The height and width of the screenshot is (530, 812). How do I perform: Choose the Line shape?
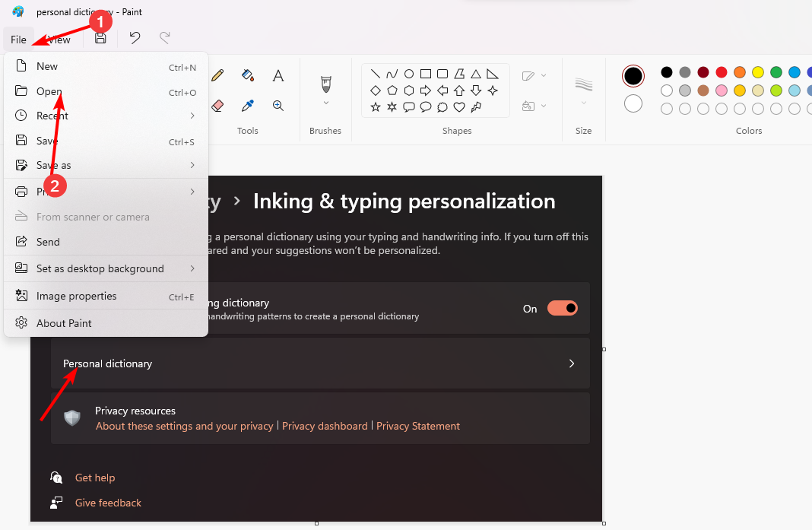[x=376, y=74]
